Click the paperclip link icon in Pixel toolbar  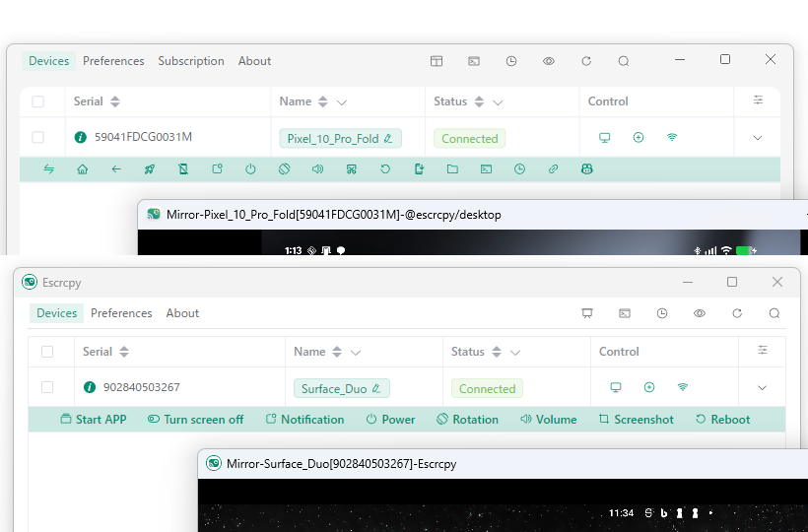[553, 168]
